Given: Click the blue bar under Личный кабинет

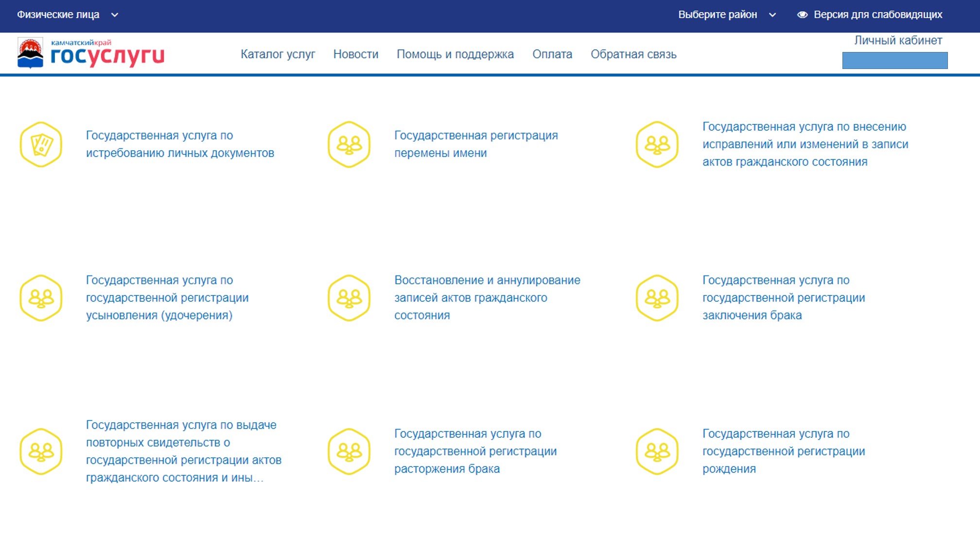Looking at the screenshot, I should click(x=894, y=60).
